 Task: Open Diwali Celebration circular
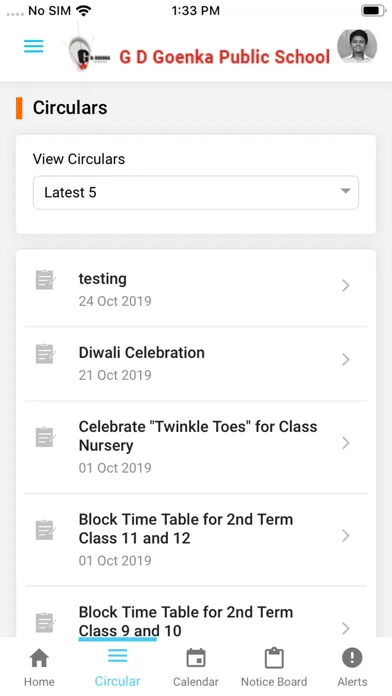tap(196, 363)
